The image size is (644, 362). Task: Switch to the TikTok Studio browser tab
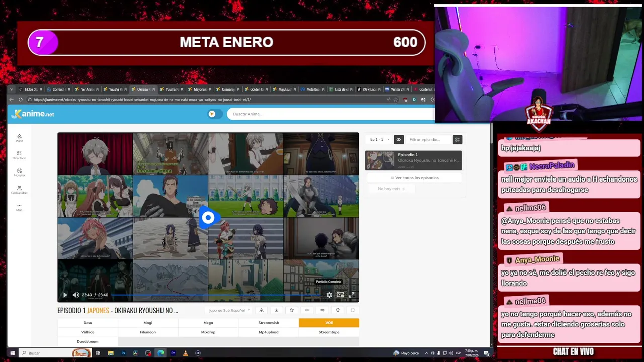pyautogui.click(x=31, y=89)
